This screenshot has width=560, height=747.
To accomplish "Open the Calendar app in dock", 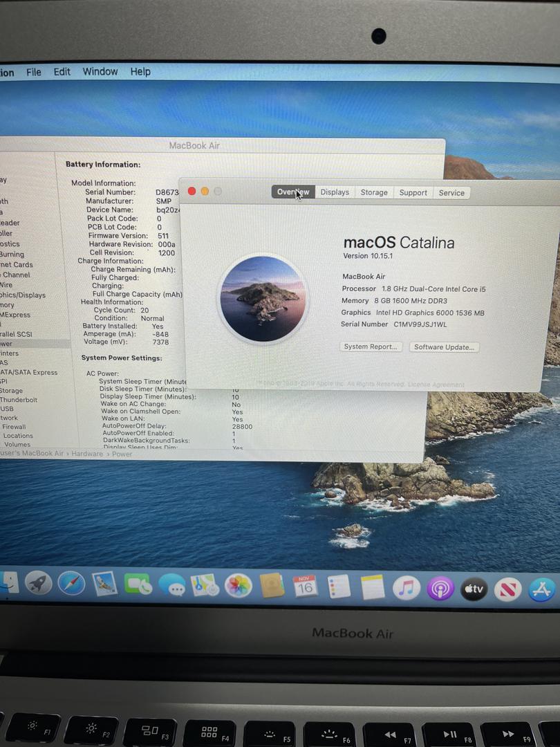I will [305, 587].
